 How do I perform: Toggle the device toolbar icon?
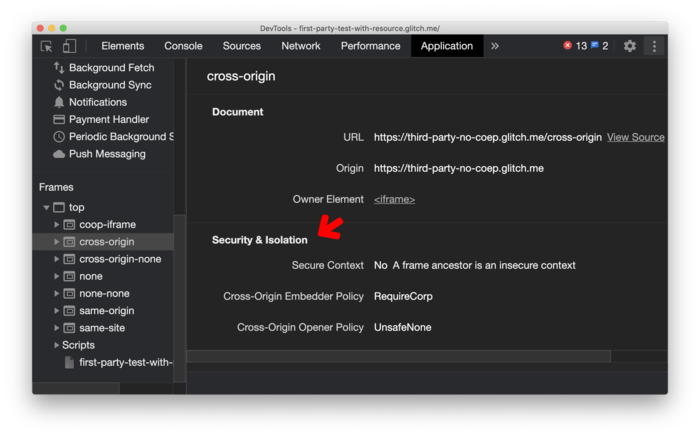coord(69,46)
